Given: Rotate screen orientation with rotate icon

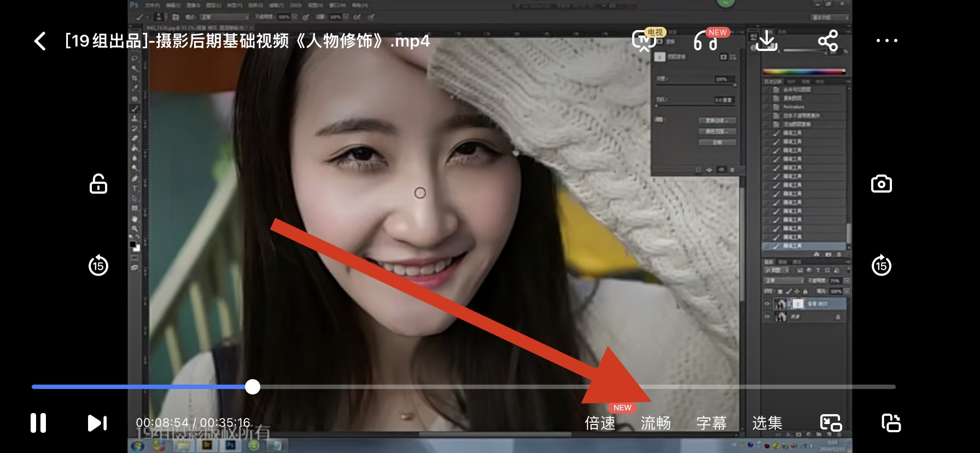Looking at the screenshot, I should coord(891,423).
